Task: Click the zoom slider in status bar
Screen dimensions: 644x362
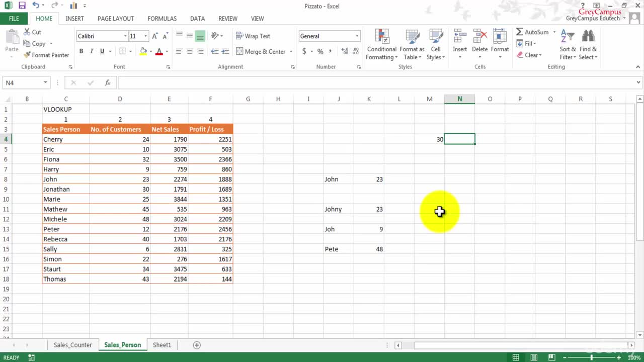Action: click(591, 357)
